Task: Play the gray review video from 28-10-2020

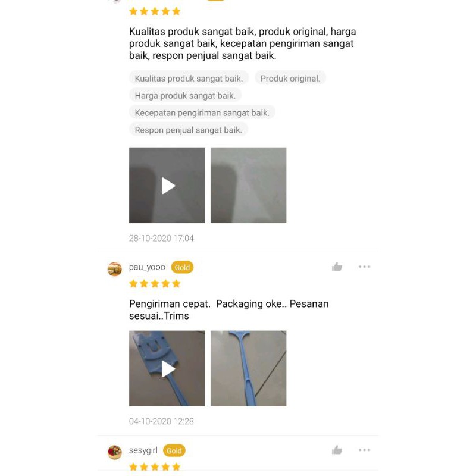Action: (167, 185)
